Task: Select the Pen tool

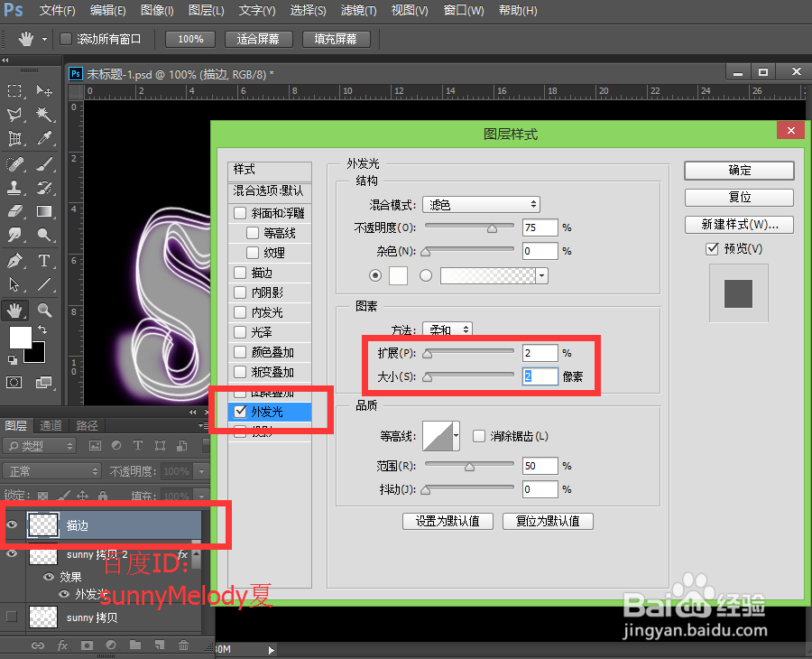Action: point(13,259)
